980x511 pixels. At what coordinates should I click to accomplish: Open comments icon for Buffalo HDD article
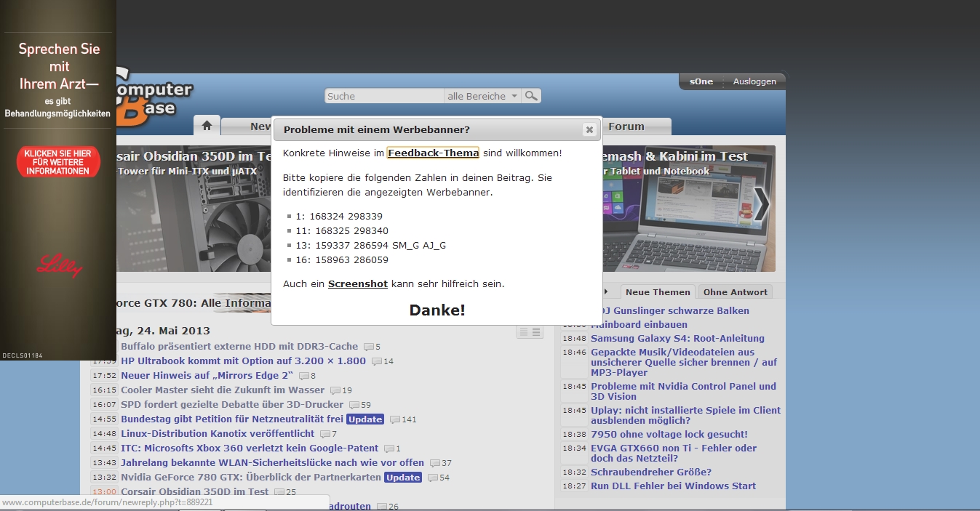pyautogui.click(x=369, y=347)
